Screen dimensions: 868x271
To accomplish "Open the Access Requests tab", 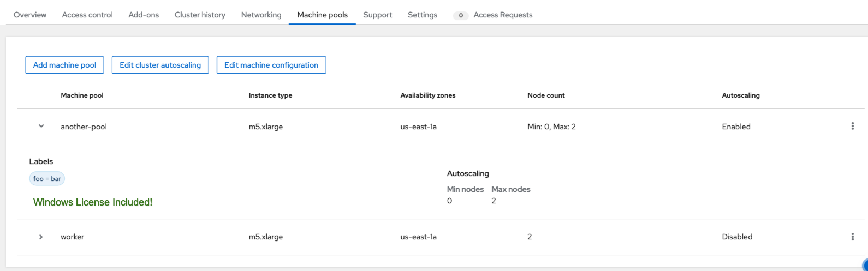I will click(x=502, y=15).
